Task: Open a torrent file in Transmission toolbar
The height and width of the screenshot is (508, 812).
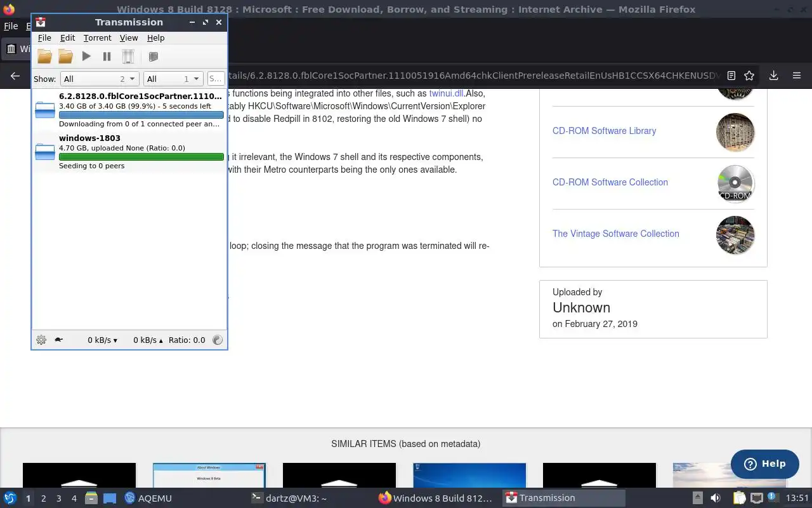Action: 44,57
